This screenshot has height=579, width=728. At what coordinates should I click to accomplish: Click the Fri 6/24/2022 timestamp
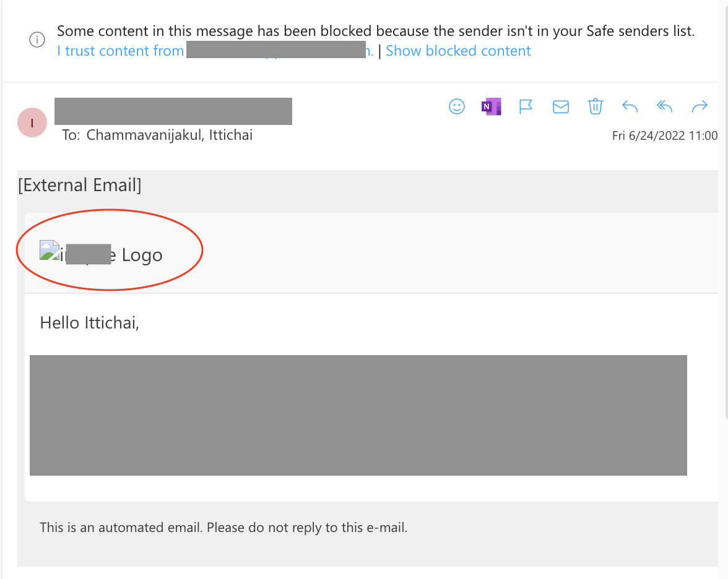(x=664, y=135)
